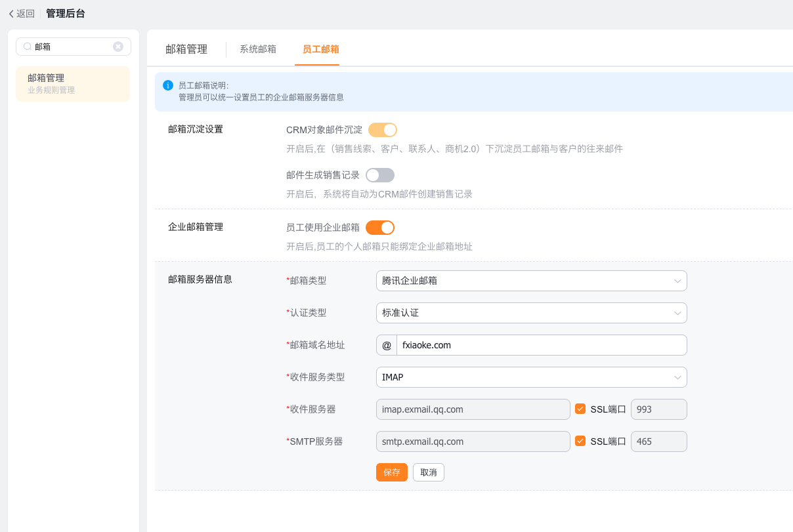Image resolution: width=793 pixels, height=532 pixels.
Task: Switch to the 系统邮箱 tab
Action: [258, 49]
